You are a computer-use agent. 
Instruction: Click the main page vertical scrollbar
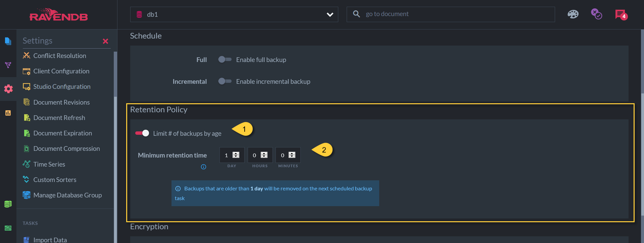(642, 154)
